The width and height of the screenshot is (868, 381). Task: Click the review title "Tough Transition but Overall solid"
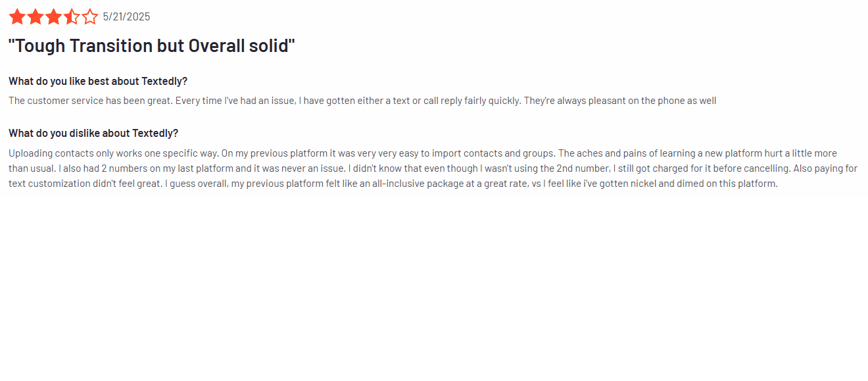tap(152, 46)
